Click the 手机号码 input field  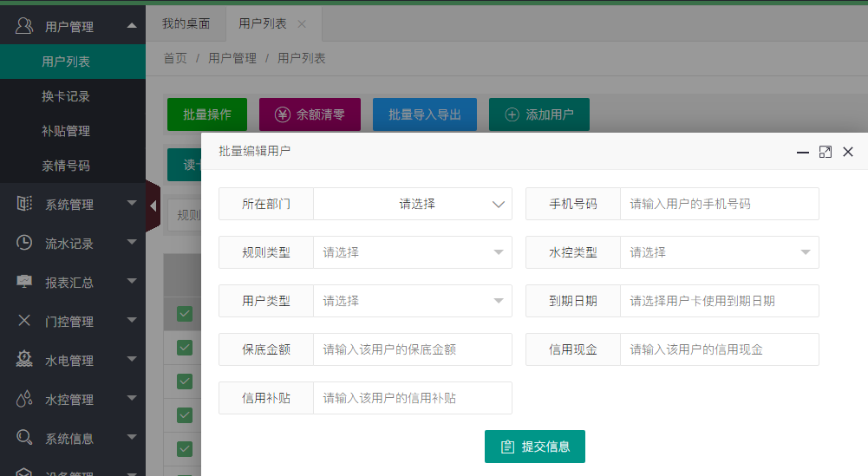point(719,205)
